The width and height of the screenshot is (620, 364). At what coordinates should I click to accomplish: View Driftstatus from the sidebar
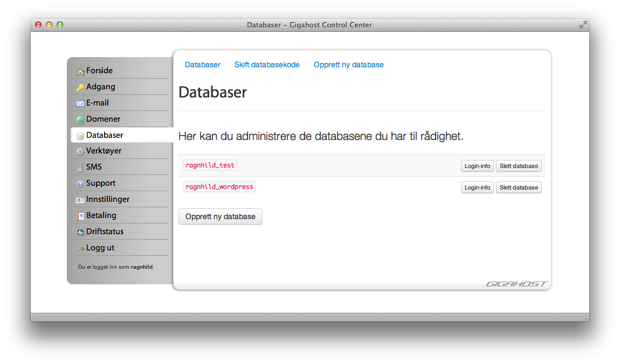click(119, 232)
